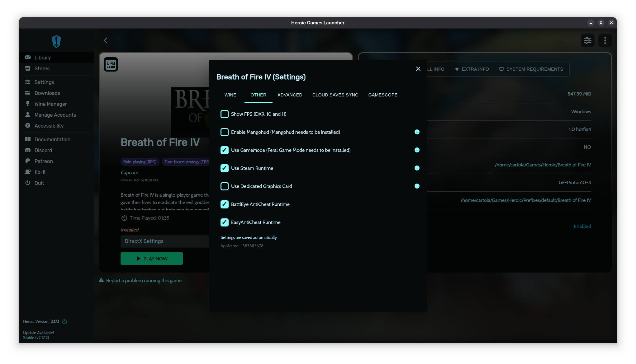Expand the DirectX Settings dropdown
Viewport: 636px width, 364px height.
[x=165, y=241]
